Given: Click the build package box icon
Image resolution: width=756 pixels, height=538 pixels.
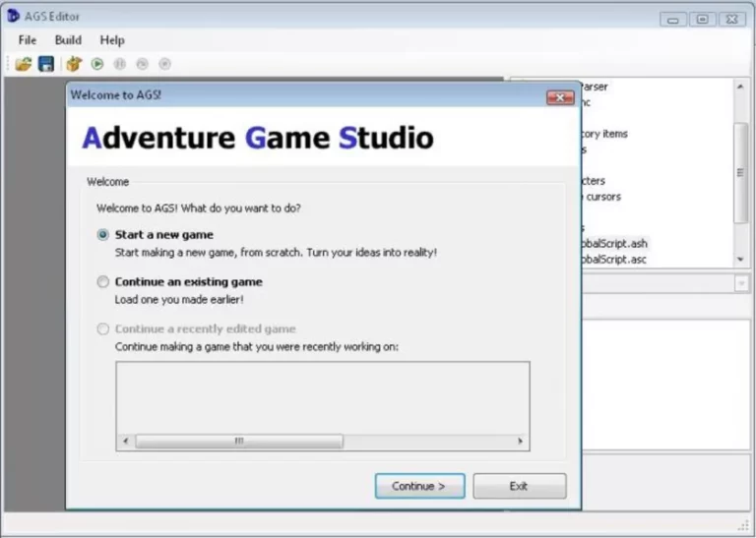Looking at the screenshot, I should [74, 64].
